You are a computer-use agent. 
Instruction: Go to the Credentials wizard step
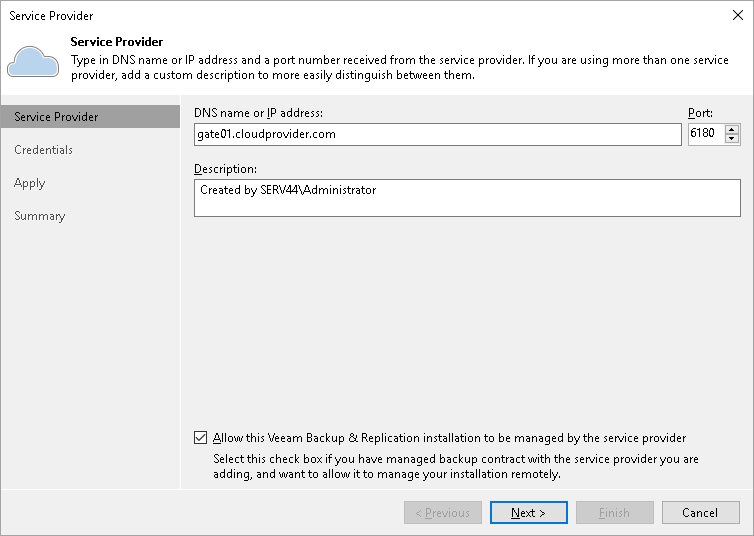click(43, 150)
